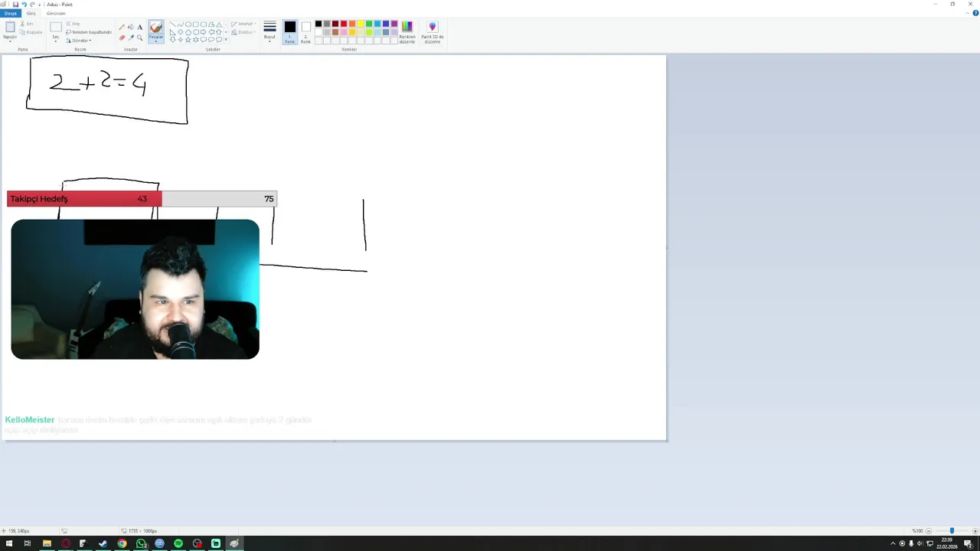Screen dimensions: 980x551
Task: Click the Fırçalar brushes icon
Action: pyautogui.click(x=156, y=28)
